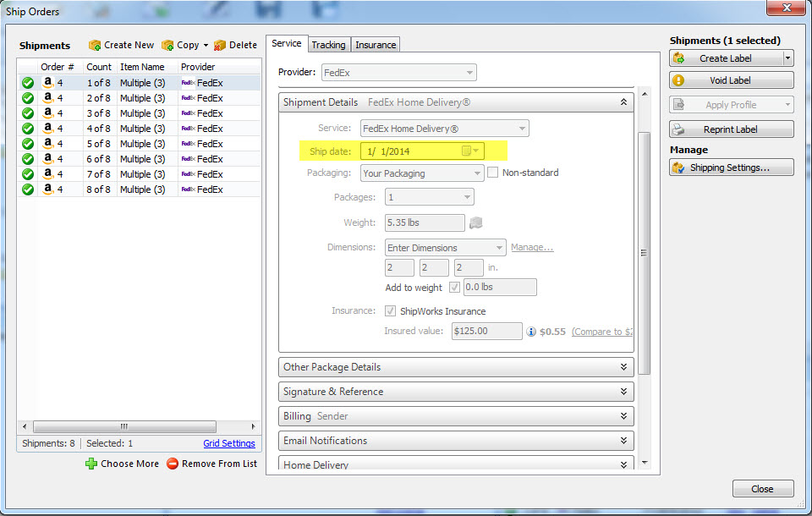Viewport: 812px width, 516px height.
Task: Click the shipments list scroll right arrow
Action: [253, 426]
